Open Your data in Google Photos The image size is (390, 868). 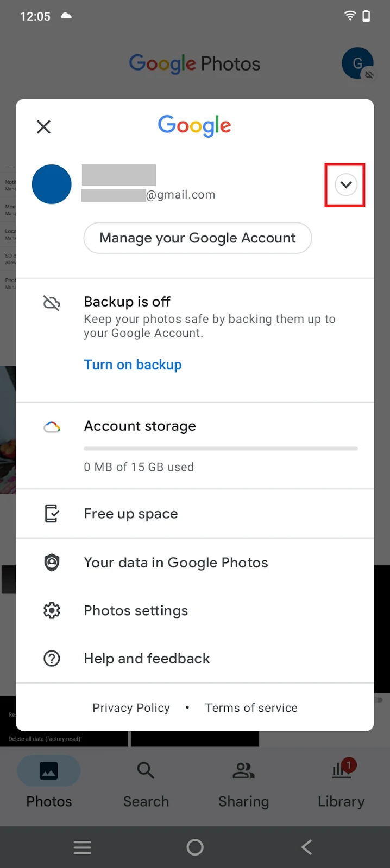pos(195,563)
